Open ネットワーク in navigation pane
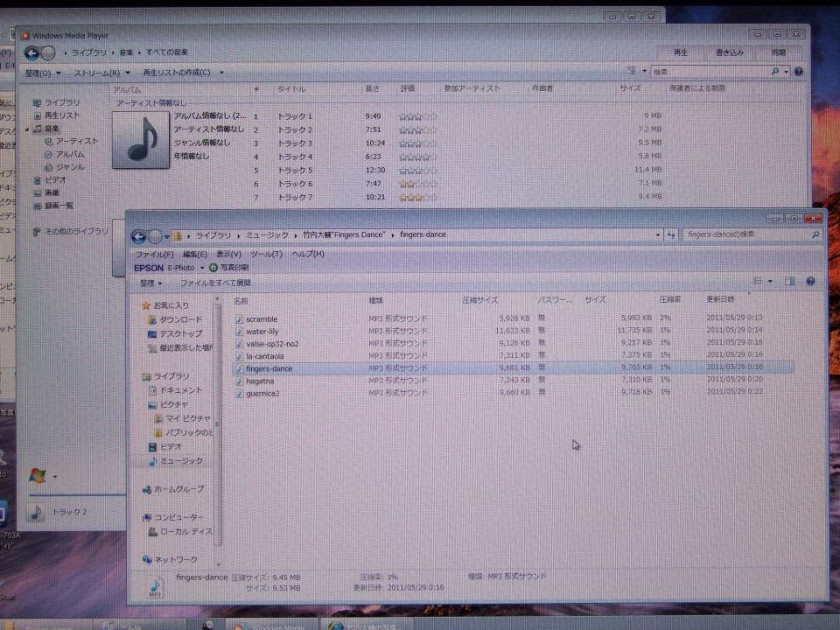840x630 pixels. point(170,559)
